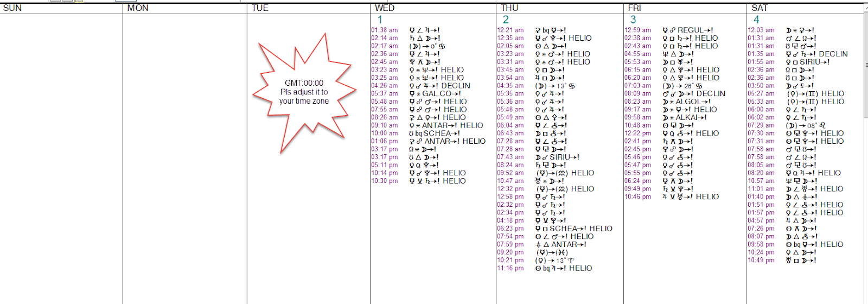The height and width of the screenshot is (304, 868).
Task: Select Thursday's 07:59 pm ANTAR event
Action: coord(541,244)
